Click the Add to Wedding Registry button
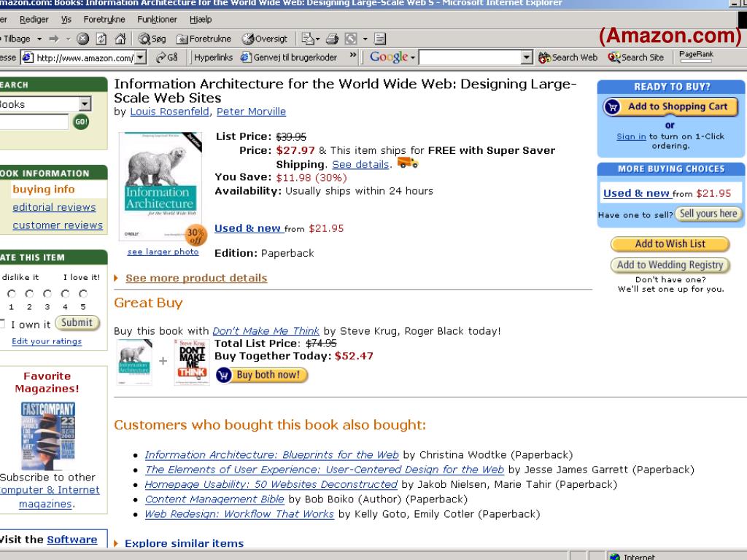Image resolution: width=747 pixels, height=560 pixels. pos(670,265)
